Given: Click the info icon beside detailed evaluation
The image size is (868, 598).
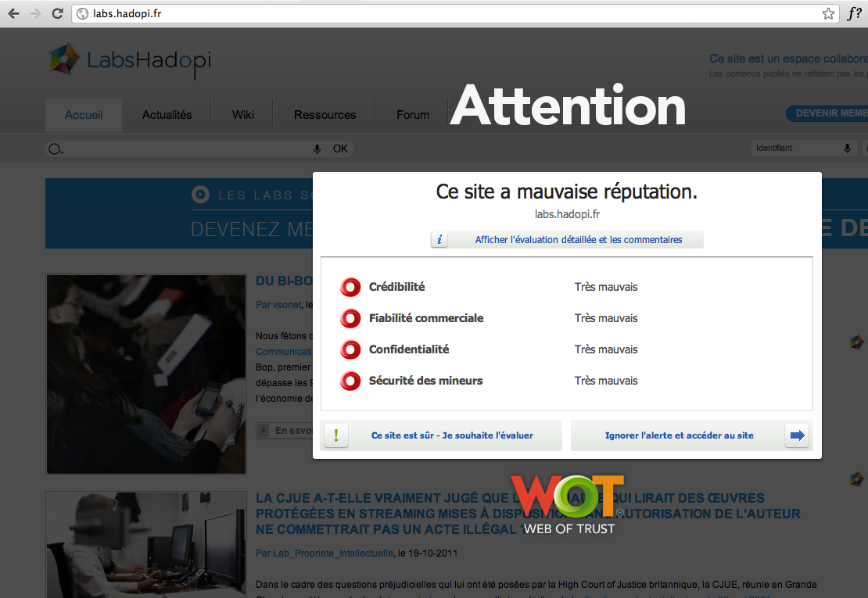Looking at the screenshot, I should [439, 239].
